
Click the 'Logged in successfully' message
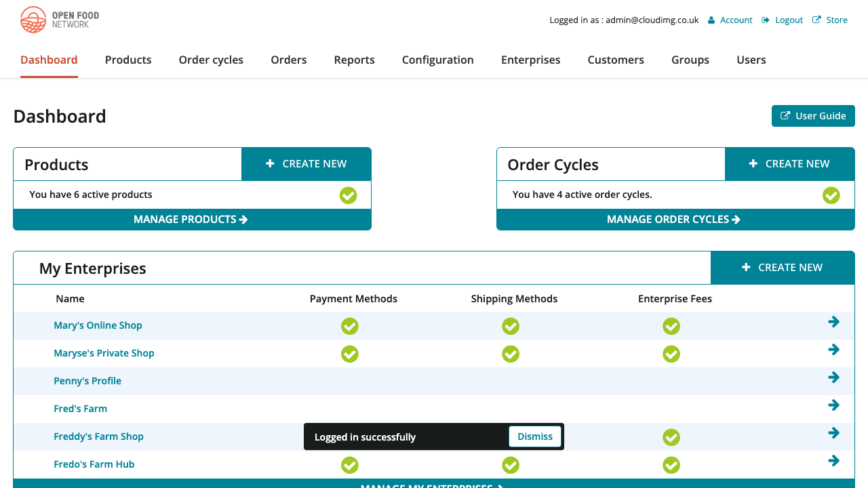(365, 437)
